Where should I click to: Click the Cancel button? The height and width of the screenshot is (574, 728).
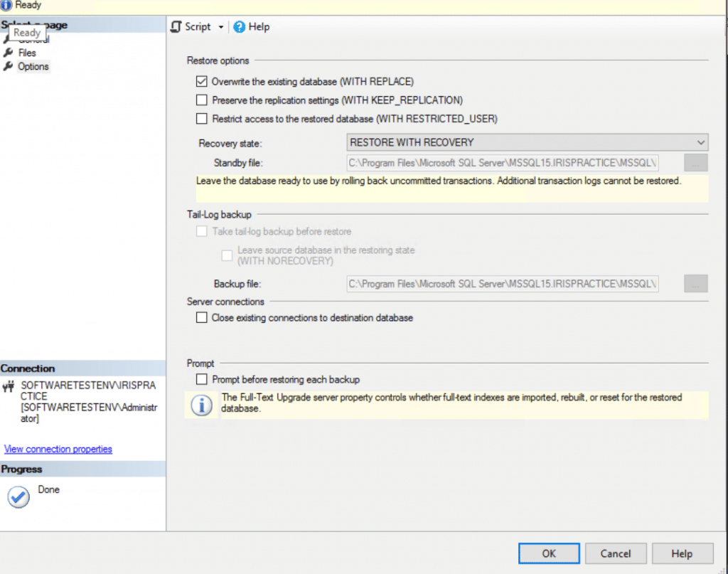(616, 553)
